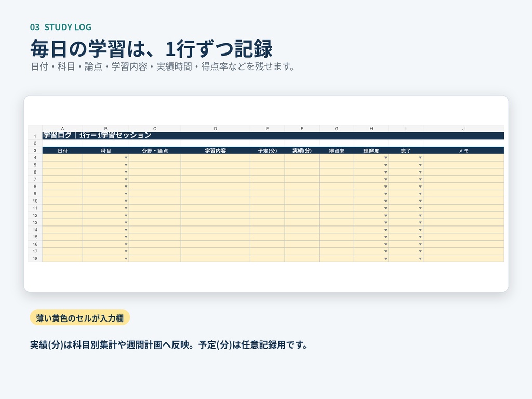This screenshot has height=399, width=532.
Task: Select column G header
Action: tap(337, 129)
